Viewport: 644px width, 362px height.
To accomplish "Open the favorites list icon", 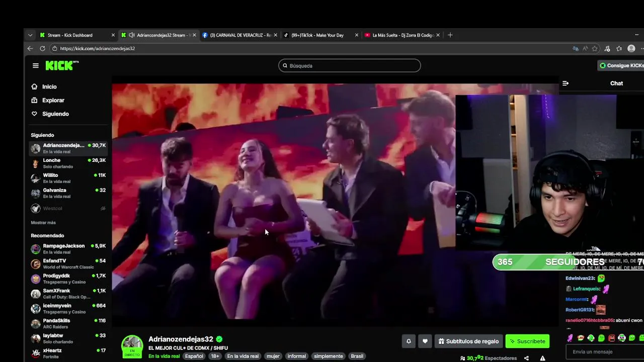I will (619, 49).
